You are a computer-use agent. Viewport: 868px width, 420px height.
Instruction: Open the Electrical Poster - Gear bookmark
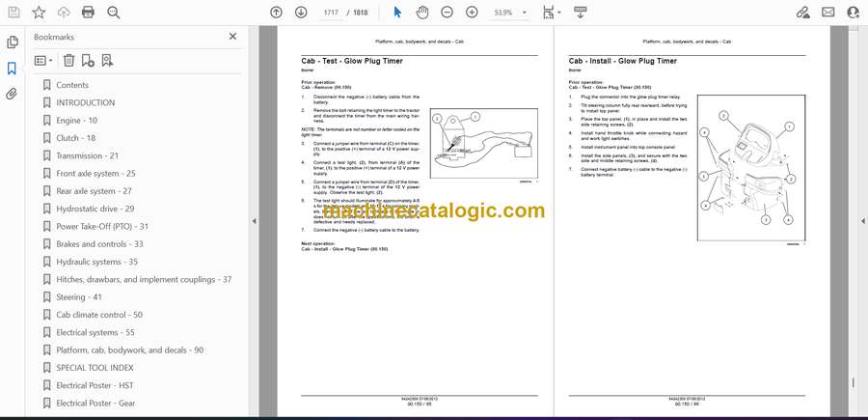pos(95,404)
